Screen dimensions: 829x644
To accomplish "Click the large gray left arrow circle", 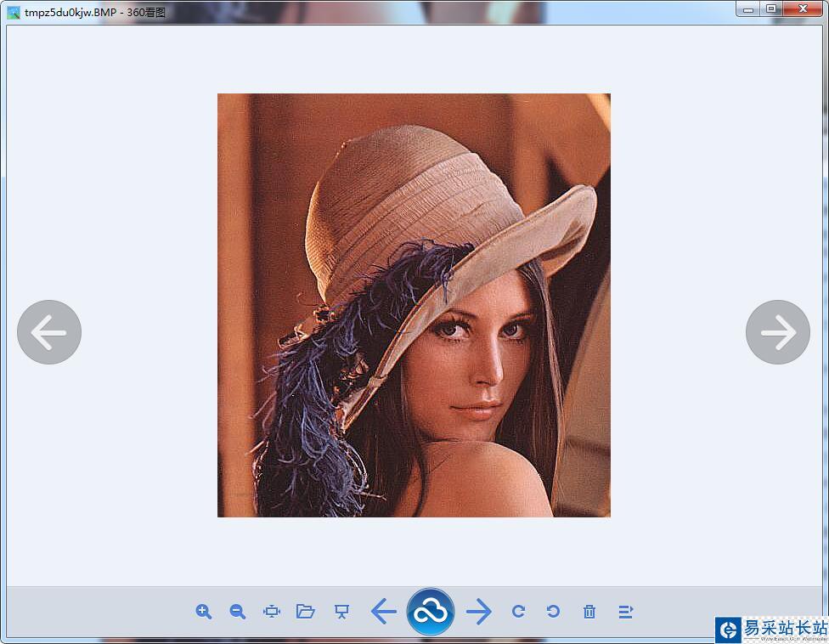I will [49, 332].
